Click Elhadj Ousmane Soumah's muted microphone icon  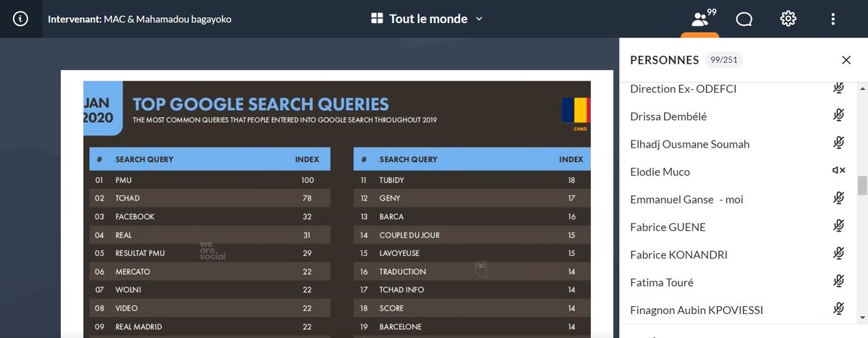[838, 143]
